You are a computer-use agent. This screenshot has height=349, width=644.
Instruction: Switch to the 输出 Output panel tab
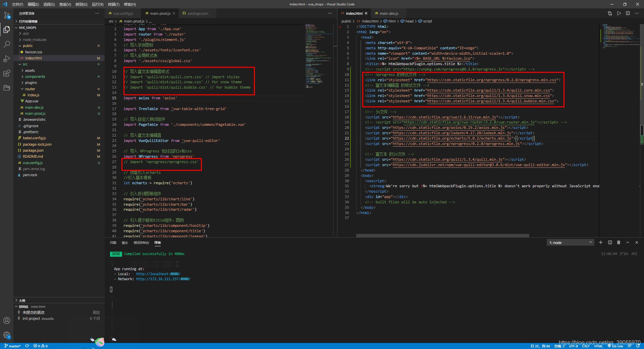point(125,243)
